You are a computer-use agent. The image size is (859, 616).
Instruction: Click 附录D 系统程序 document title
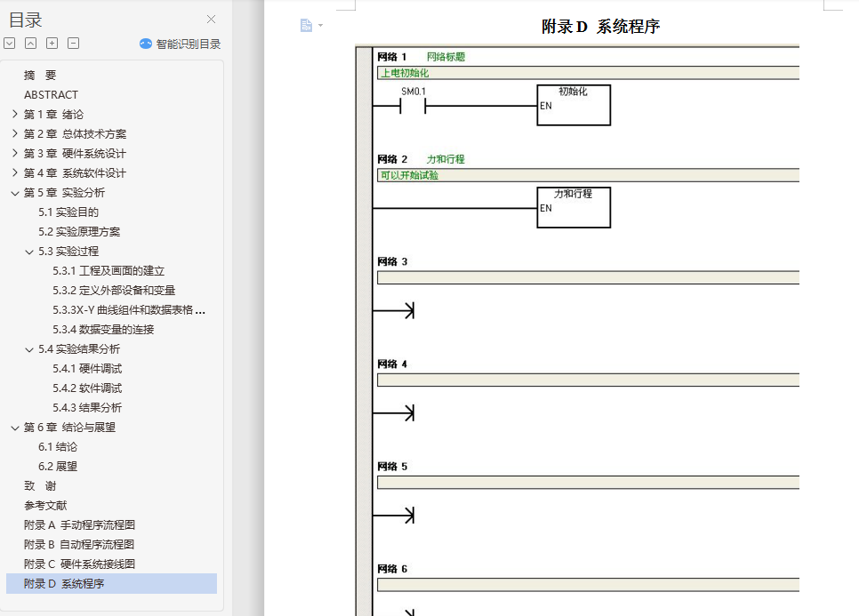click(600, 27)
